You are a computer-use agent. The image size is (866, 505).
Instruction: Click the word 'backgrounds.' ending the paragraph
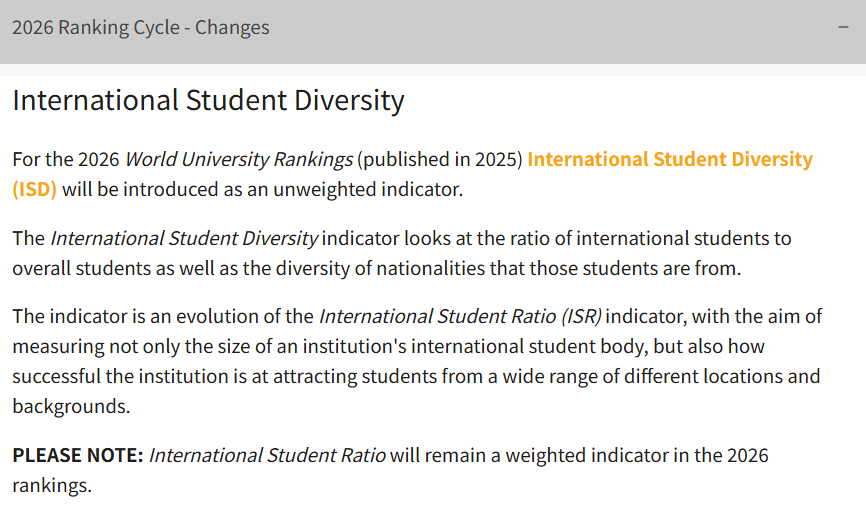click(x=71, y=406)
